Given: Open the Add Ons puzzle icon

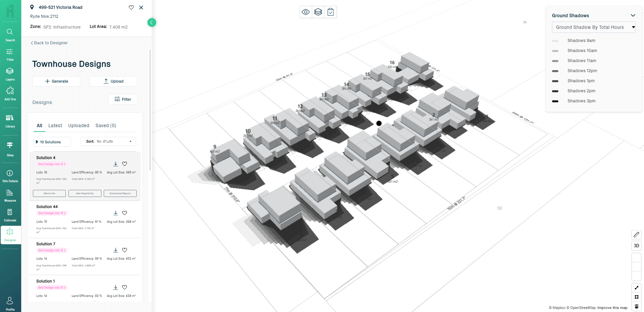Looking at the screenshot, I should click(x=10, y=94).
